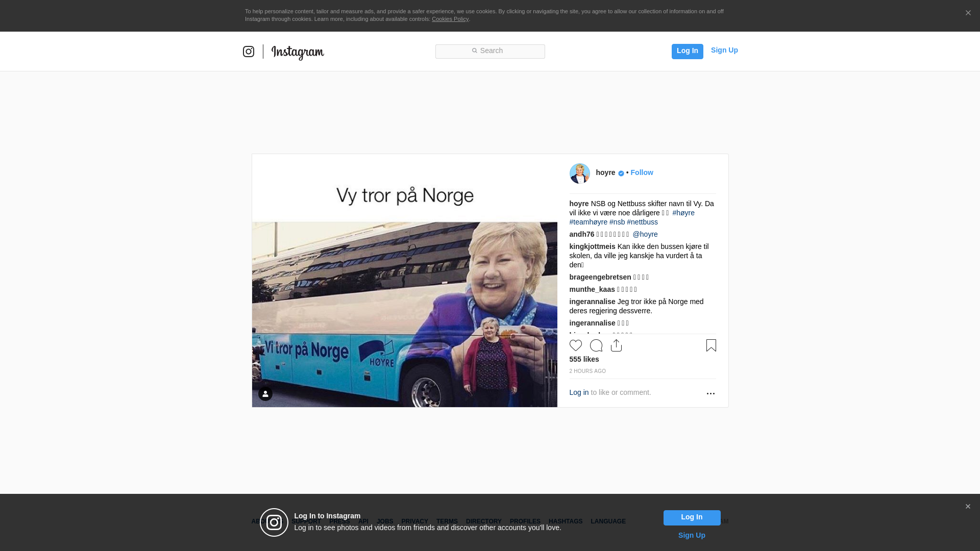Open the Cookies Policy link

pyautogui.click(x=450, y=19)
